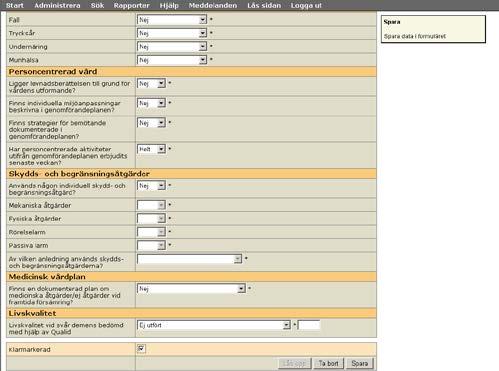499x371 pixels.
Task: Expand the Munhälsa dropdown
Action: pyautogui.click(x=172, y=60)
